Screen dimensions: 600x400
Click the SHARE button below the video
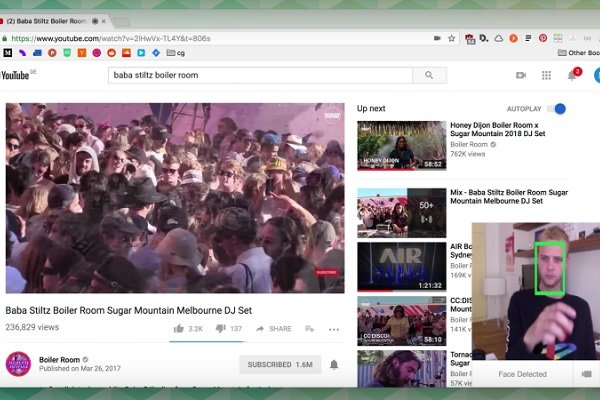coord(274,328)
